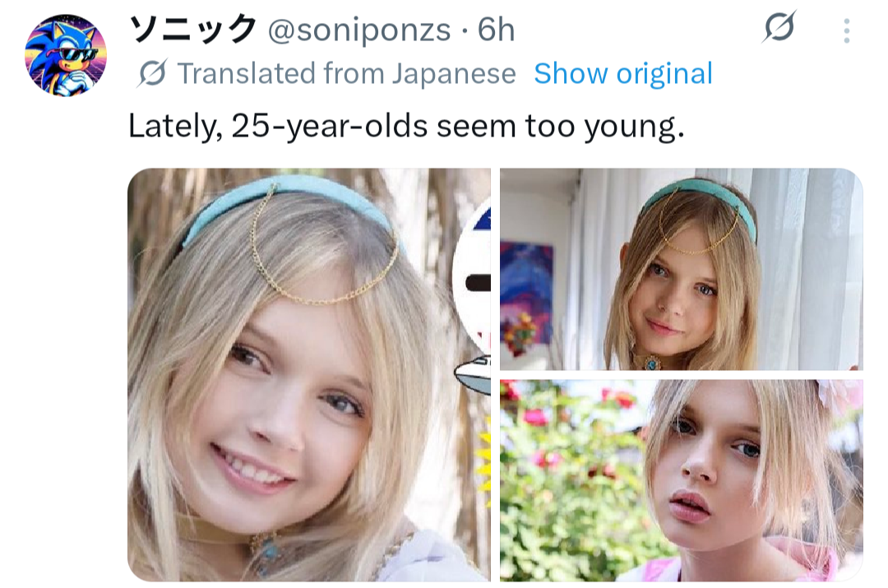
Task: Open the top-right photo thumbnail
Action: click(x=681, y=269)
